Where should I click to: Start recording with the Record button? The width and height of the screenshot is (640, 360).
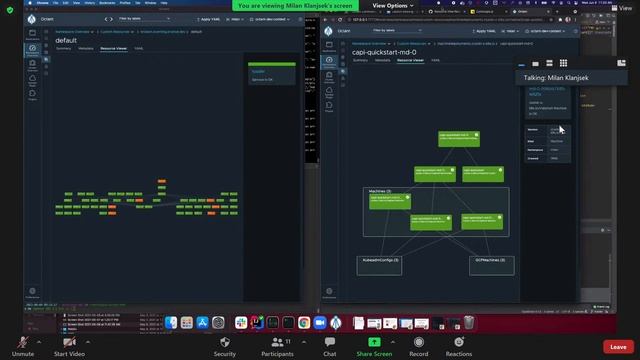pyautogui.click(x=419, y=347)
